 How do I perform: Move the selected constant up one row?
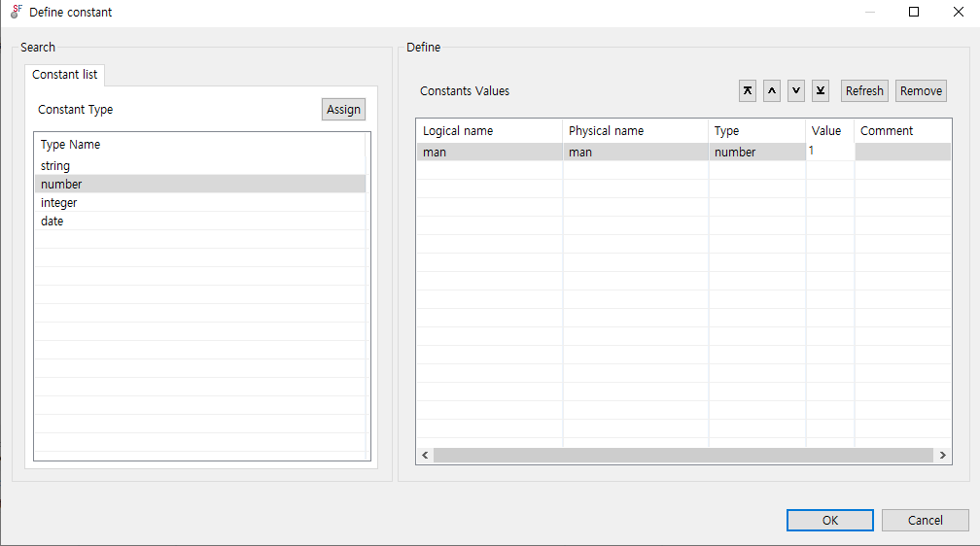coord(772,90)
